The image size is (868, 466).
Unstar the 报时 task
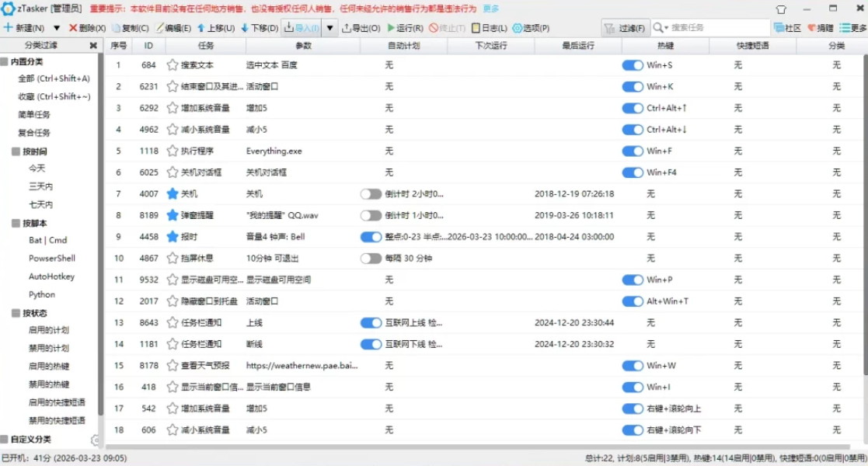point(173,237)
